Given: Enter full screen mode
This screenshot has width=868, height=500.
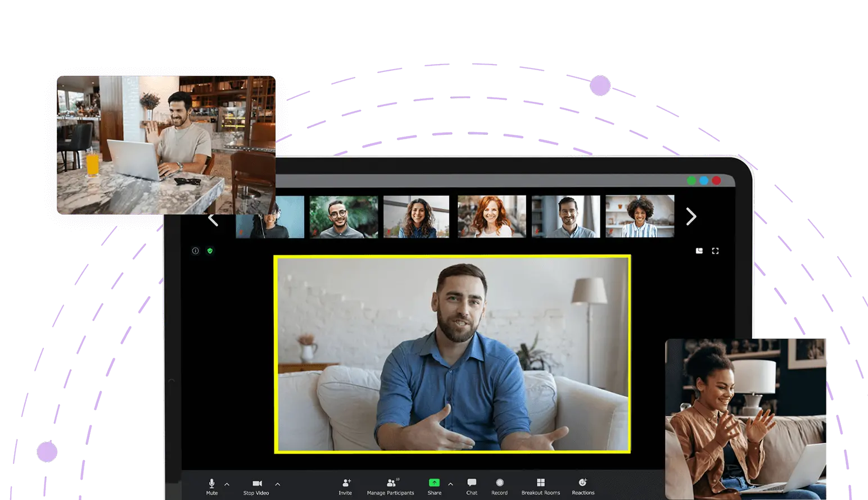Looking at the screenshot, I should tap(715, 251).
